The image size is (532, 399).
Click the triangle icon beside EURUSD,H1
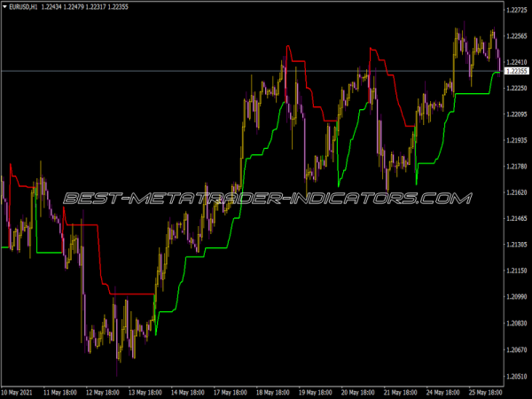[x=6, y=8]
